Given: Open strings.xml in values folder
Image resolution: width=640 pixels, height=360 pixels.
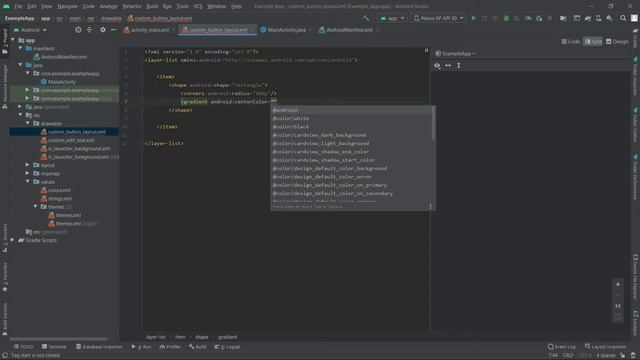Looking at the screenshot, I should click(x=56, y=198).
